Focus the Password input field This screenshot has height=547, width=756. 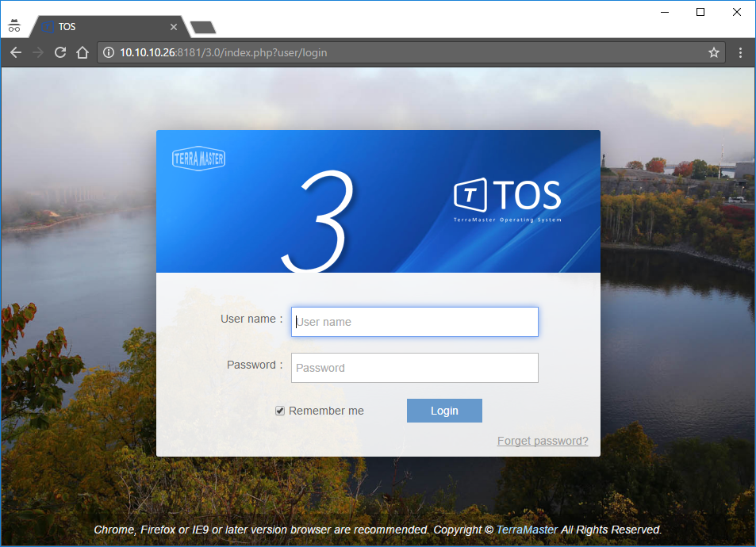(415, 368)
